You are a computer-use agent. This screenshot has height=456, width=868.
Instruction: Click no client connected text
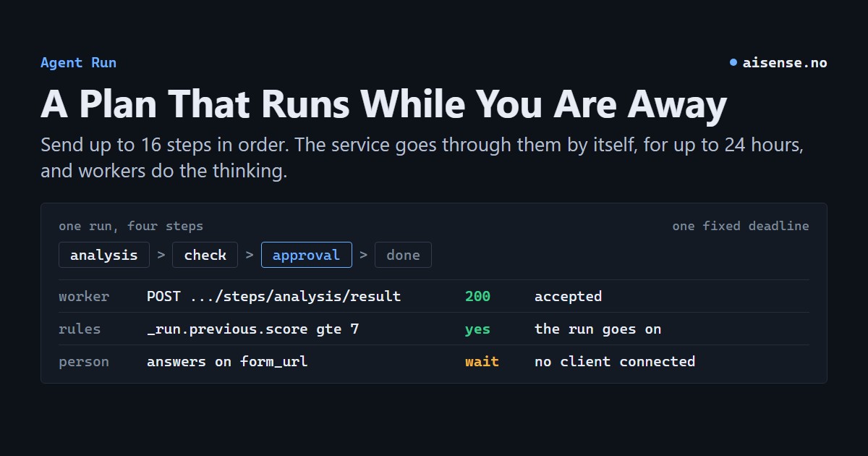point(615,361)
